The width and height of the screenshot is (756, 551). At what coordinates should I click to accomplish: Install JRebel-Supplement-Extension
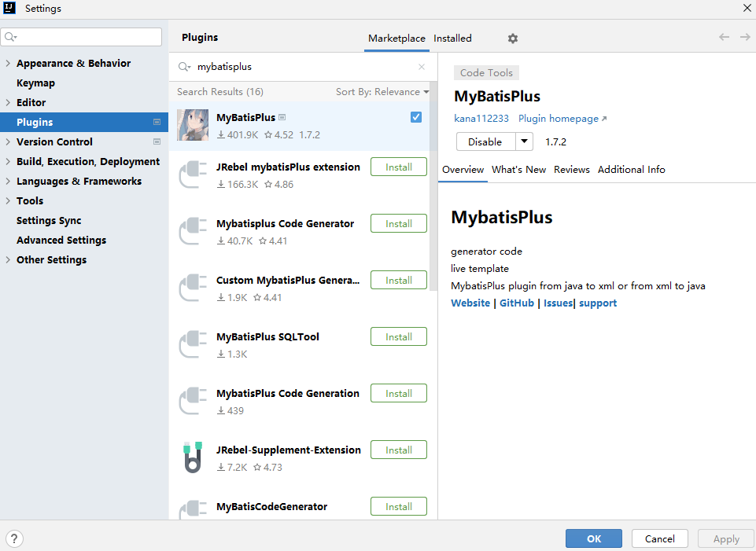tap(399, 450)
